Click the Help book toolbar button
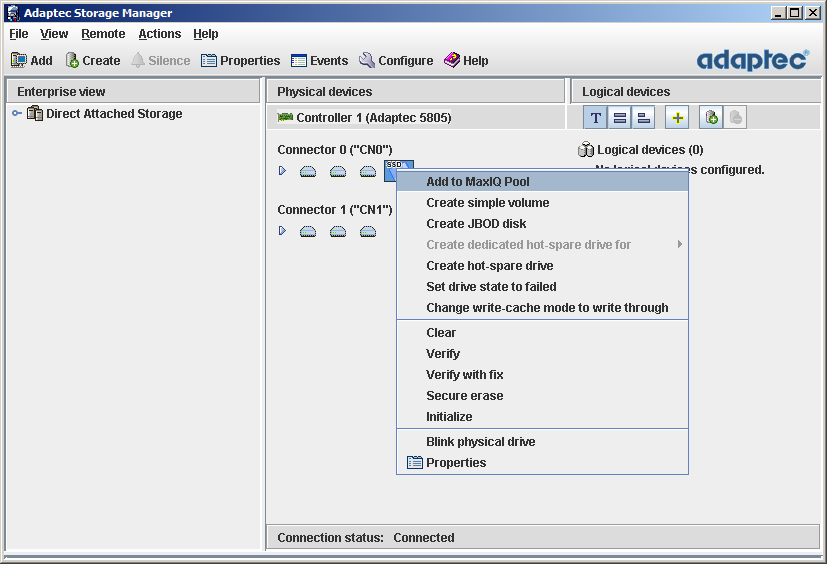This screenshot has width=827, height=564. [x=466, y=61]
